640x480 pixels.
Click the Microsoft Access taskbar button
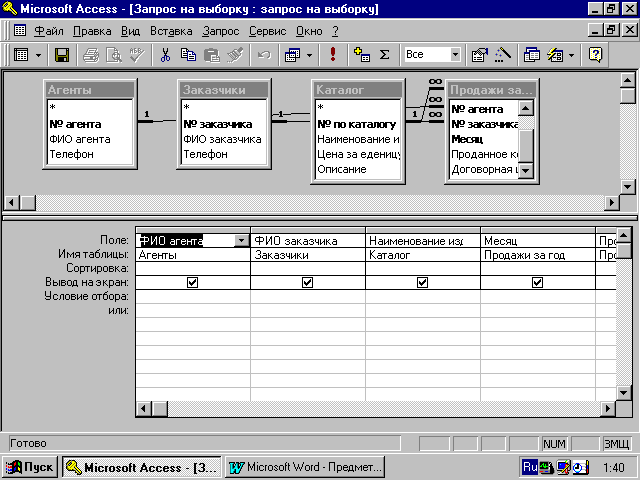click(x=142, y=467)
